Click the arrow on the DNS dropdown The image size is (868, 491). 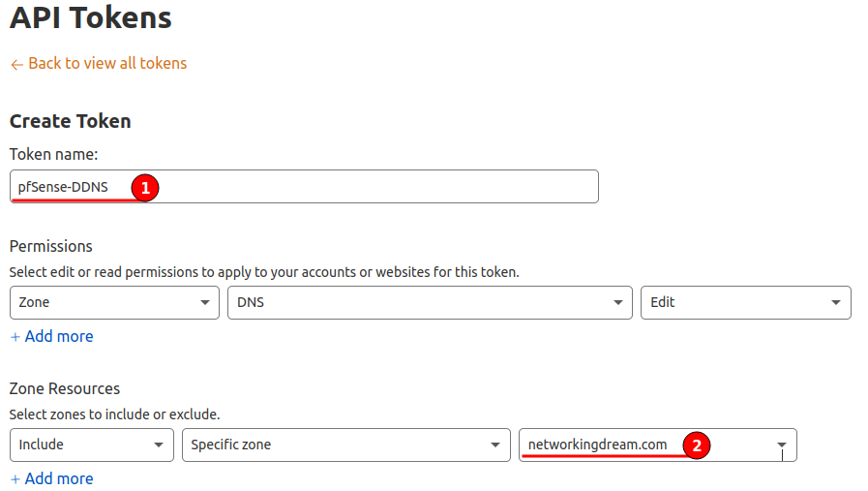pyautogui.click(x=617, y=302)
